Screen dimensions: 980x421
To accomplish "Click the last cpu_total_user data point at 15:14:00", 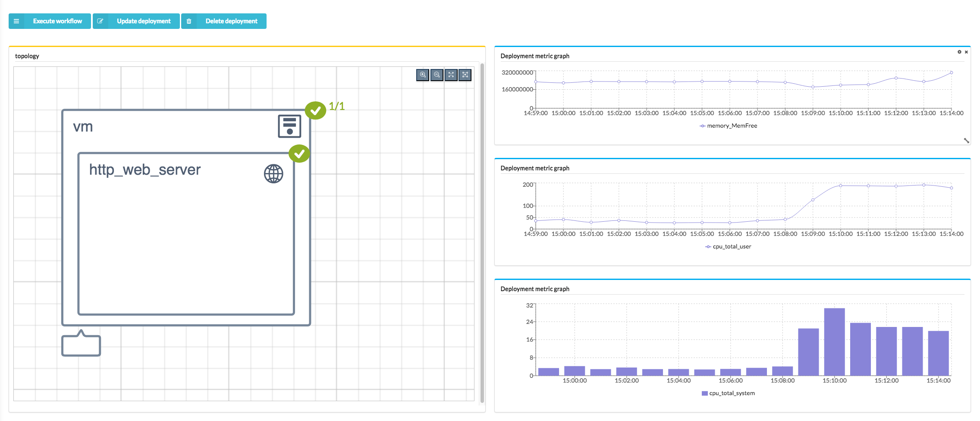I will 951,188.
